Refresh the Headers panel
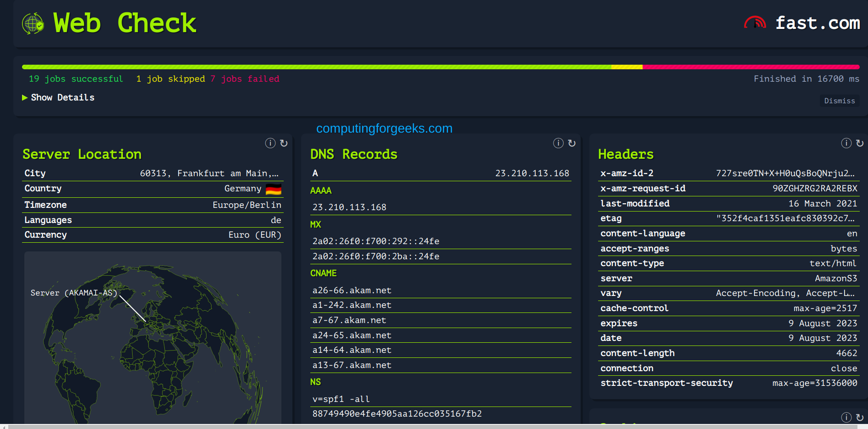 click(x=859, y=143)
